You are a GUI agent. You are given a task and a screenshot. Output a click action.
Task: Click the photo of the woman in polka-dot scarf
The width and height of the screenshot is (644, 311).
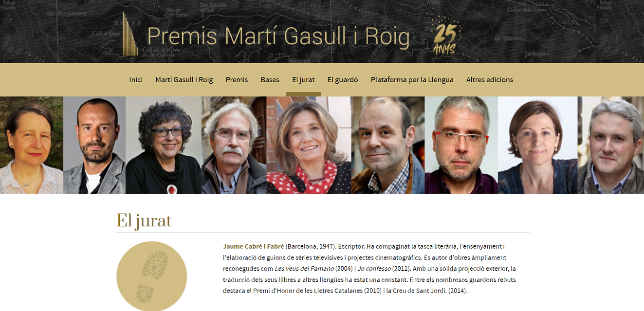(309, 145)
